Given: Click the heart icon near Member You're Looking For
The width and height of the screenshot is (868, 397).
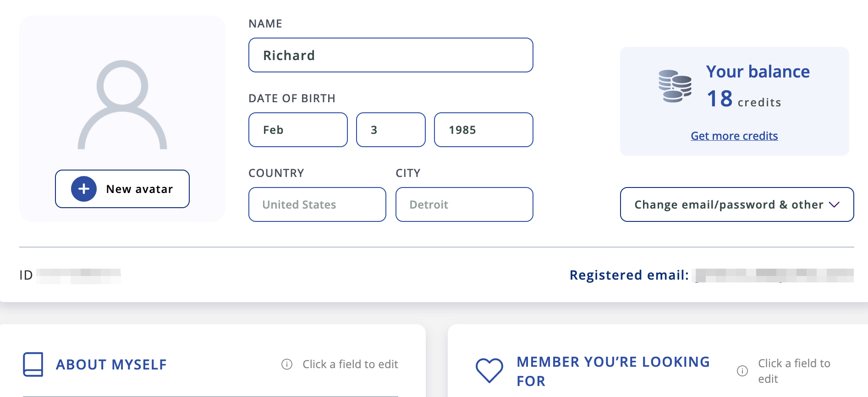Looking at the screenshot, I should click(x=490, y=369).
